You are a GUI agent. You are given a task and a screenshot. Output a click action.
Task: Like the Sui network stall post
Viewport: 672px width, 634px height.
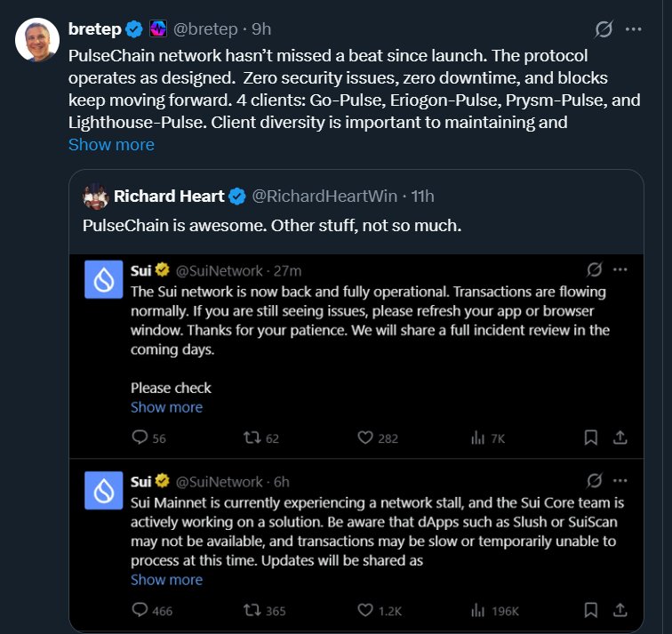(364, 610)
